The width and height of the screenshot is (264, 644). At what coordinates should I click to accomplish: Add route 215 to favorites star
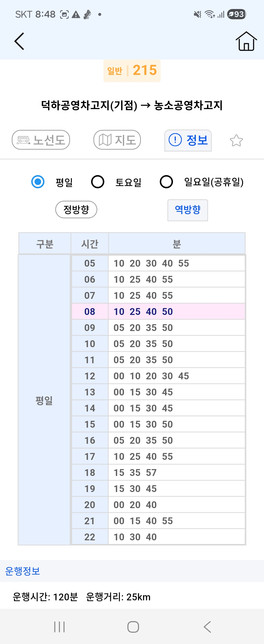click(236, 140)
